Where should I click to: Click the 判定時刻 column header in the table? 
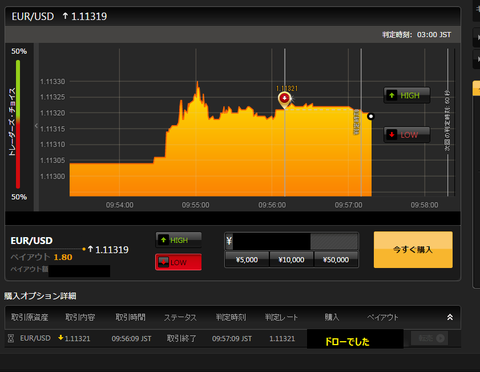pyautogui.click(x=231, y=317)
